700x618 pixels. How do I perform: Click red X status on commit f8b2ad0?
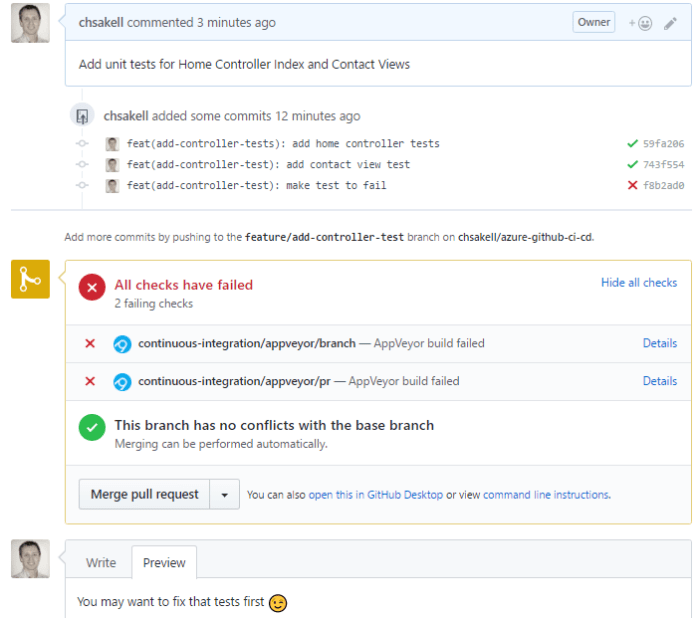[x=632, y=185]
